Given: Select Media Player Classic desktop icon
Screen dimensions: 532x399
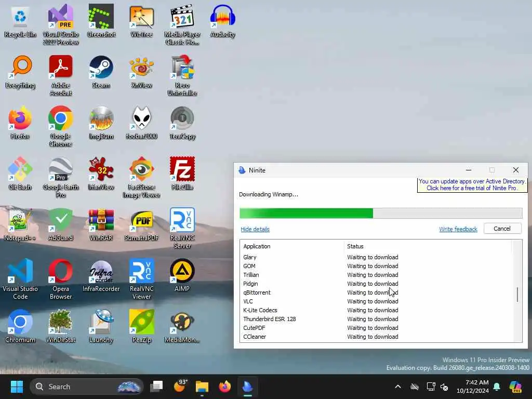Looking at the screenshot, I should click(x=182, y=25).
